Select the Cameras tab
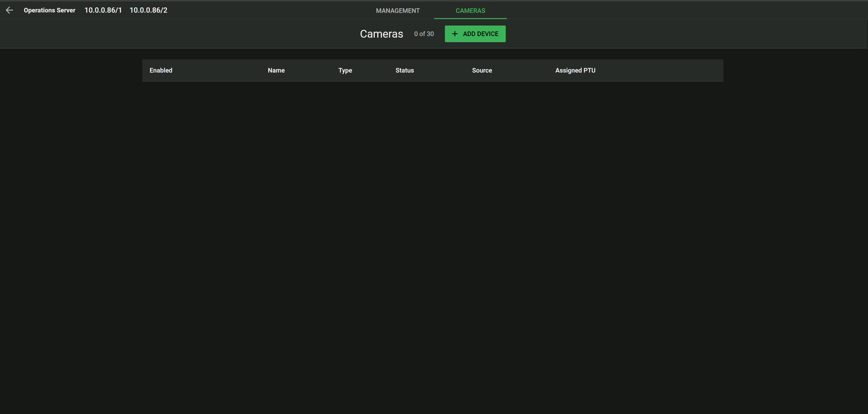Viewport: 868px width, 414px height. click(470, 11)
